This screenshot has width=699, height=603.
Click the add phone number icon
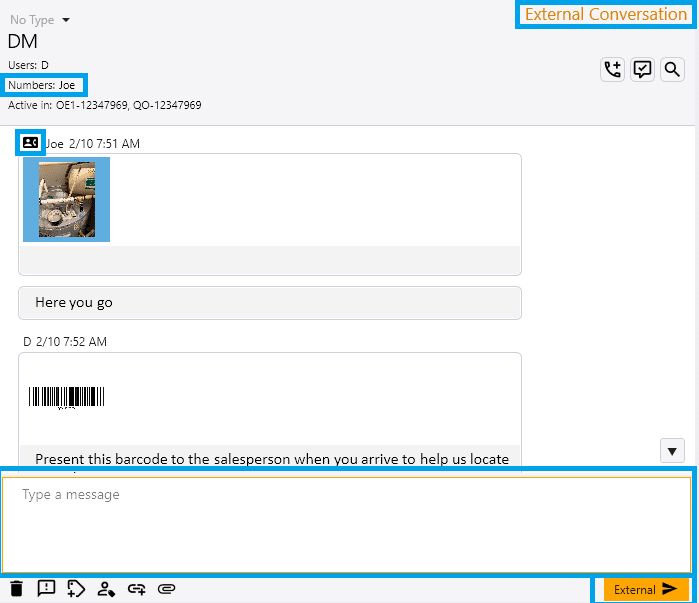tap(612, 69)
